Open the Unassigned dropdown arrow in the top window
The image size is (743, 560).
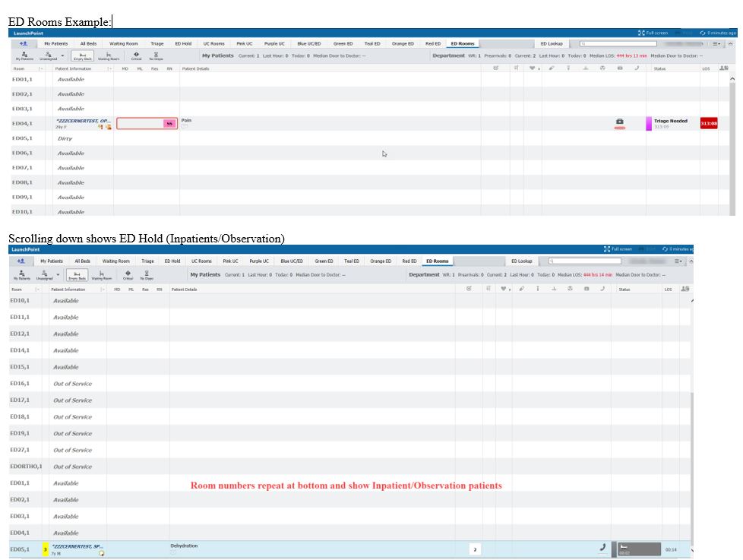click(x=62, y=55)
